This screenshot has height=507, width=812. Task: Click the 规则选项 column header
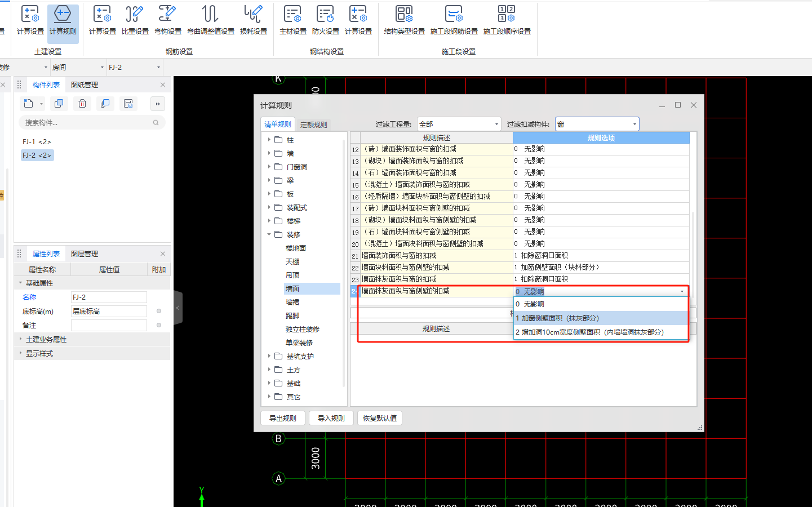(601, 137)
